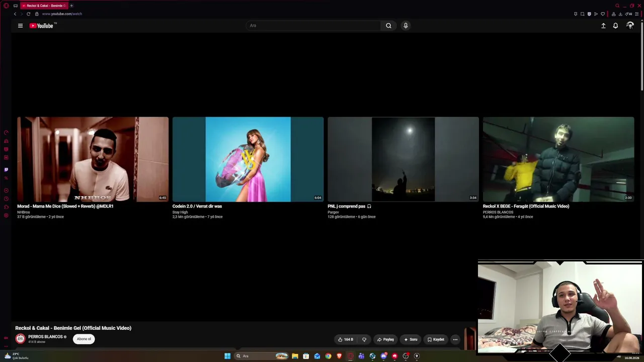Focus the YouTube search field 'Ara'
Image resolution: width=644 pixels, height=362 pixels.
[313, 26]
